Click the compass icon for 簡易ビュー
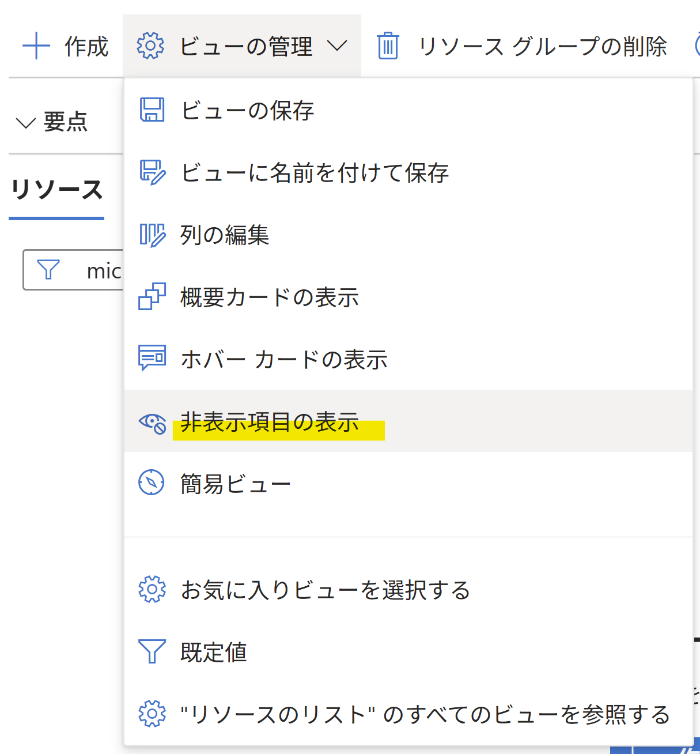Viewport: 700px width, 754px height. coord(151,484)
